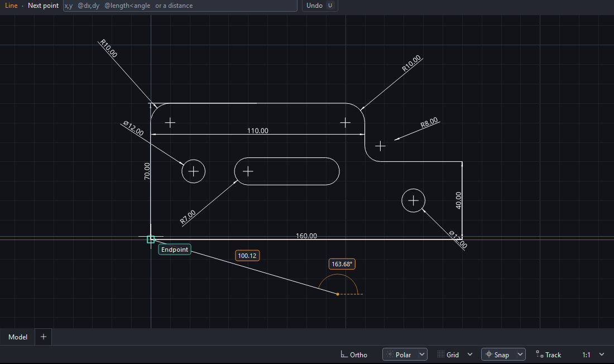This screenshot has height=364, width=614.
Task: Click the Grid dots icon
Action: (441, 354)
